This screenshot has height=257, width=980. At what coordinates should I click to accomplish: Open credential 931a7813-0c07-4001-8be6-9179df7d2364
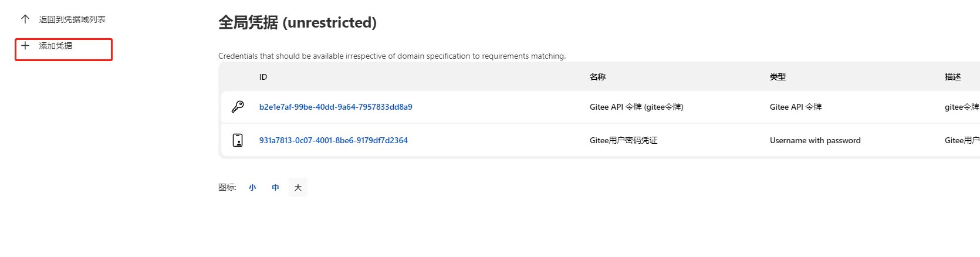point(333,140)
